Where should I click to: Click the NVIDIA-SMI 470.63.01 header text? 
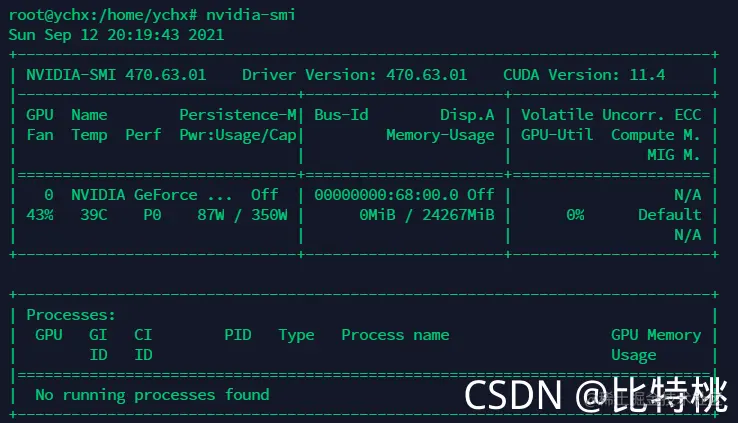tap(116, 75)
